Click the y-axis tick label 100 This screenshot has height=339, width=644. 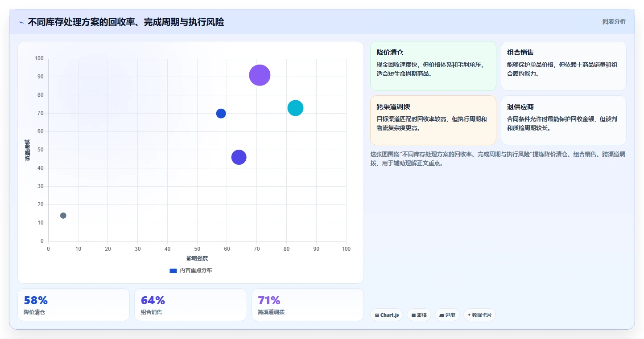click(x=39, y=58)
